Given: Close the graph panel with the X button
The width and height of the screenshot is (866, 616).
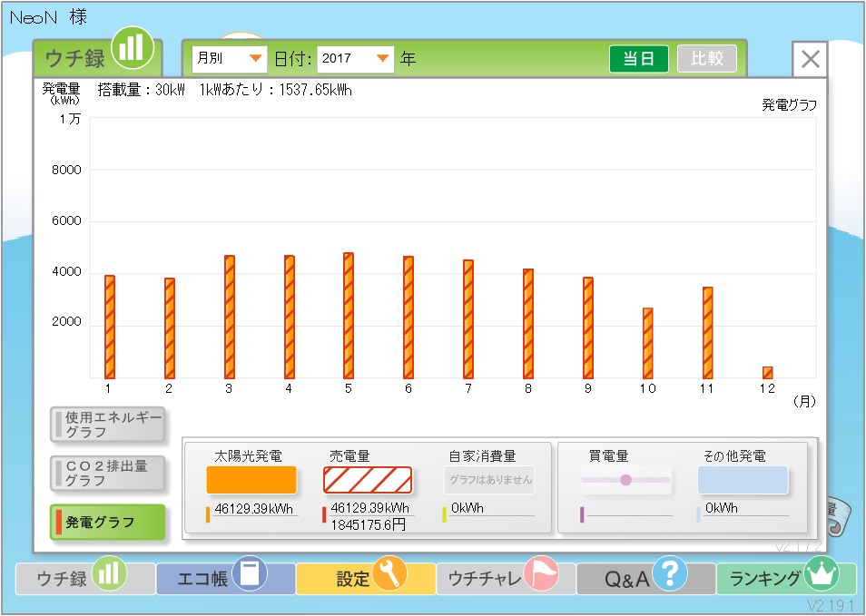Looking at the screenshot, I should coord(810,59).
